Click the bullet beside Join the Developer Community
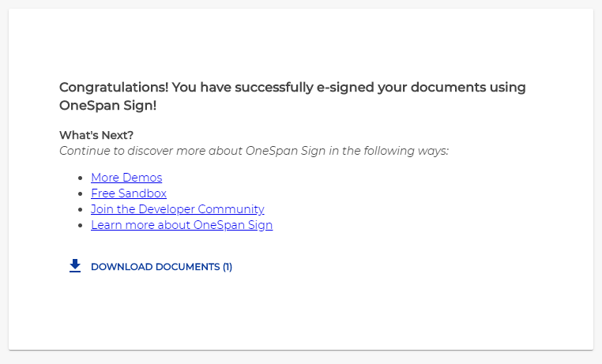 pos(81,209)
